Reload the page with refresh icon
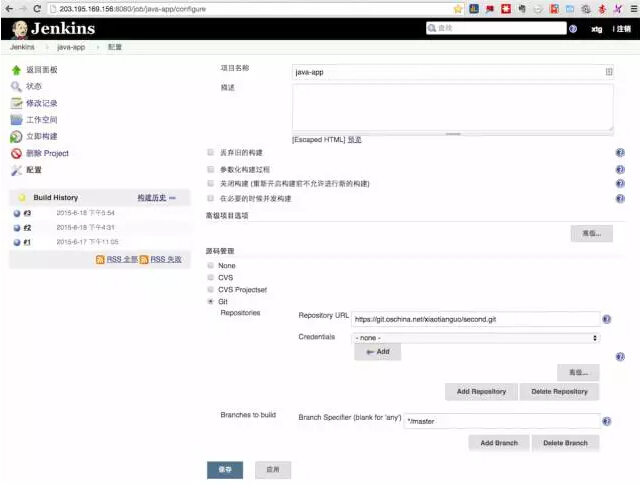The width and height of the screenshot is (640, 486). point(37,9)
